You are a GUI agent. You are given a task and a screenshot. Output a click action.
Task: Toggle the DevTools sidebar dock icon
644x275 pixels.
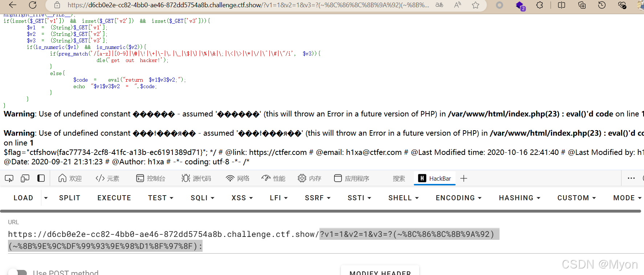(x=41, y=178)
